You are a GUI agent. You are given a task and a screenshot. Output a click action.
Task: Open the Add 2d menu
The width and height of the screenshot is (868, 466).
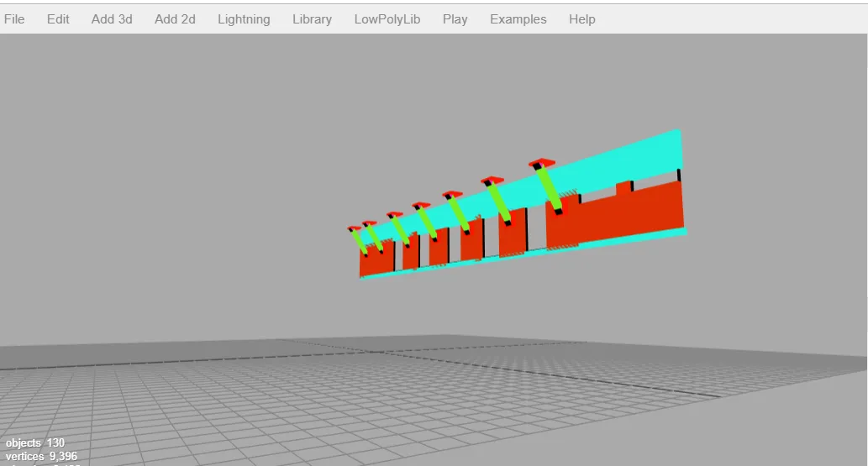tap(175, 19)
